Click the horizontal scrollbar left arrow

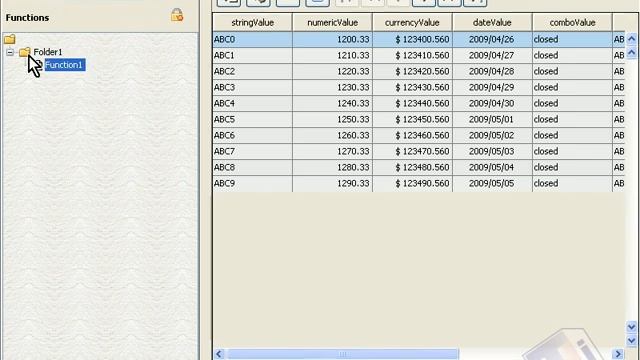pos(219,354)
